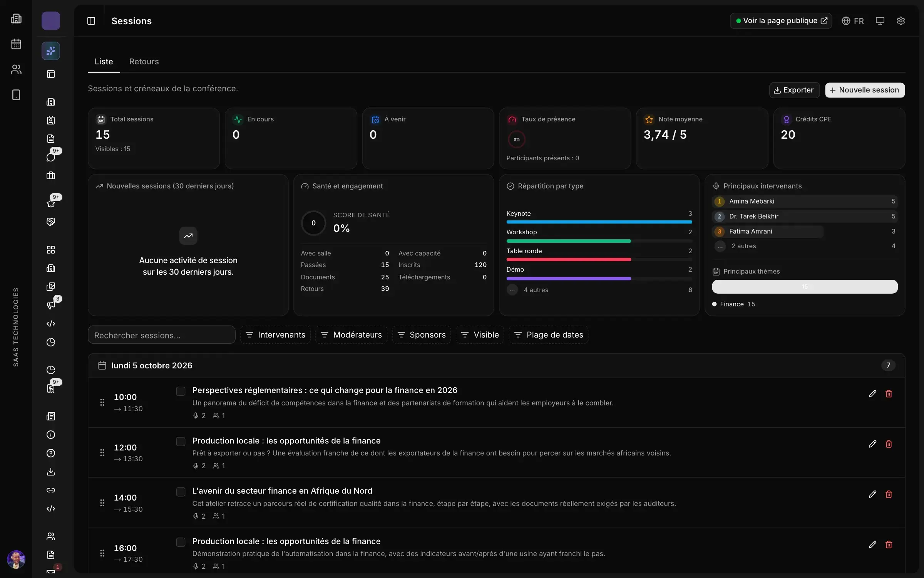Click the Nouvelle session button
The image size is (924, 578).
pos(865,90)
